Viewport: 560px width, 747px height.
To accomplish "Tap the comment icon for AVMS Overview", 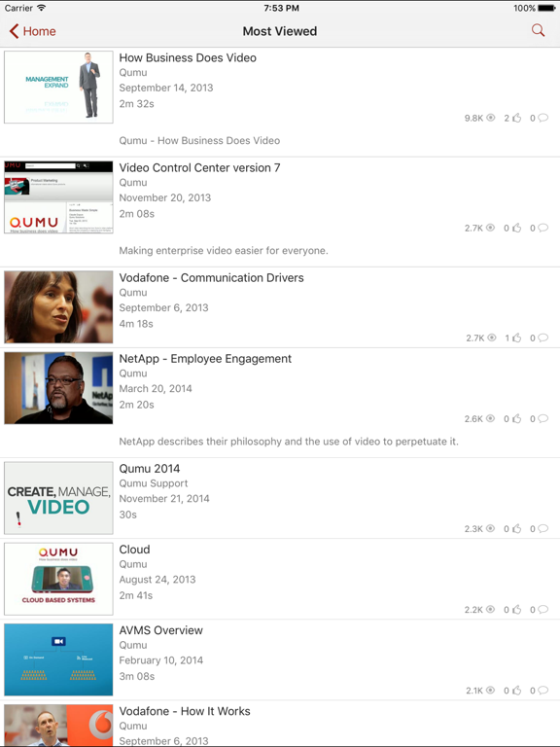I will (x=542, y=691).
